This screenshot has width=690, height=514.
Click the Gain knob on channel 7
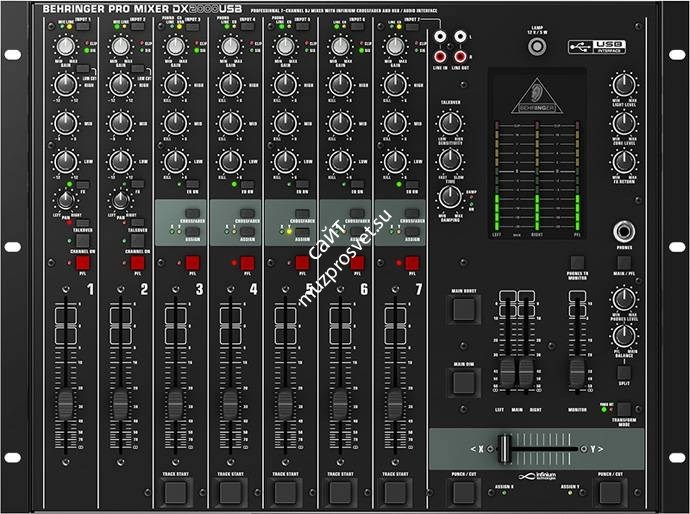coord(395,46)
